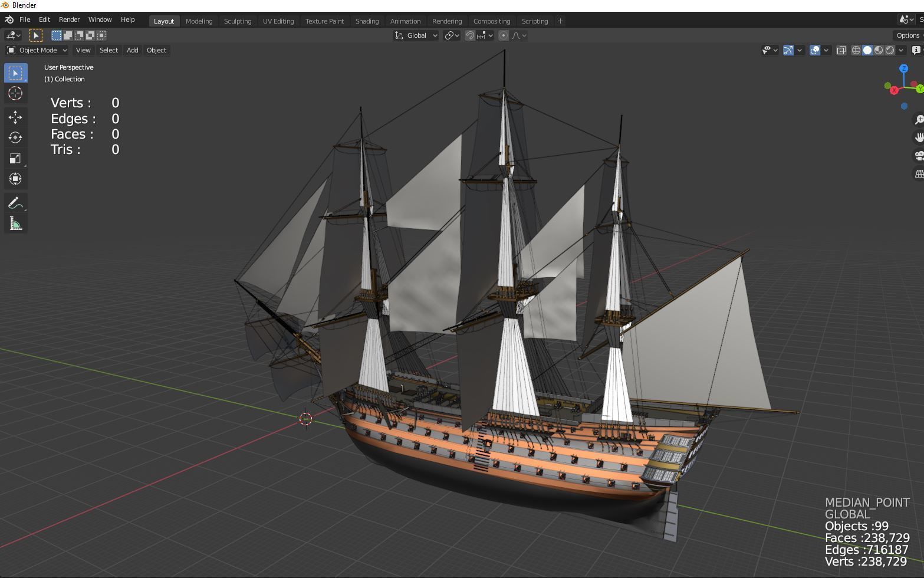
Task: Expand gizmo options dropdown arrow
Action: pos(800,50)
